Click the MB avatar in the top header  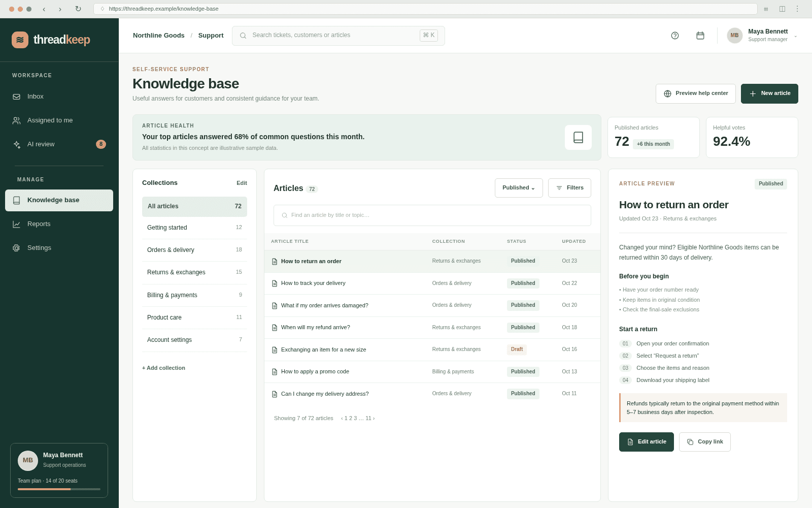[734, 36]
